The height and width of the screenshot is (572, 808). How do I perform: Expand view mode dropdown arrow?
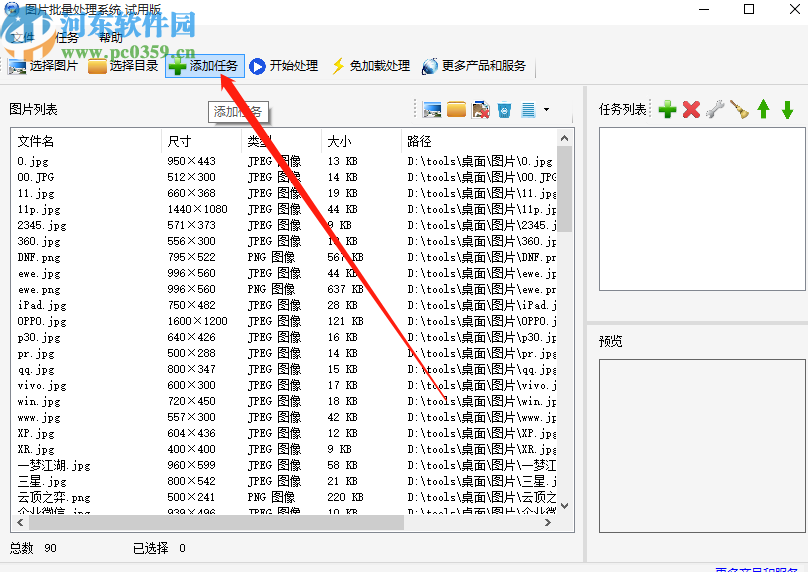point(546,110)
